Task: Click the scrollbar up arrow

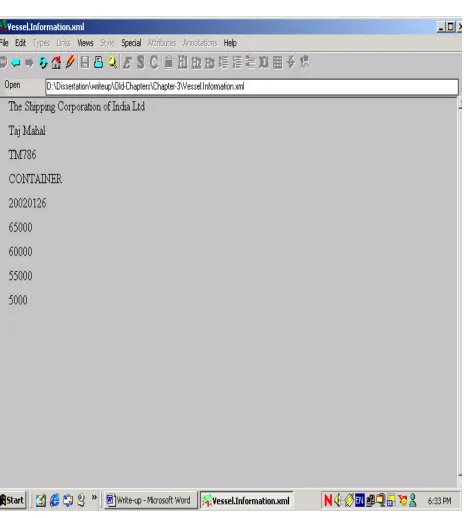Action: click(x=460, y=104)
